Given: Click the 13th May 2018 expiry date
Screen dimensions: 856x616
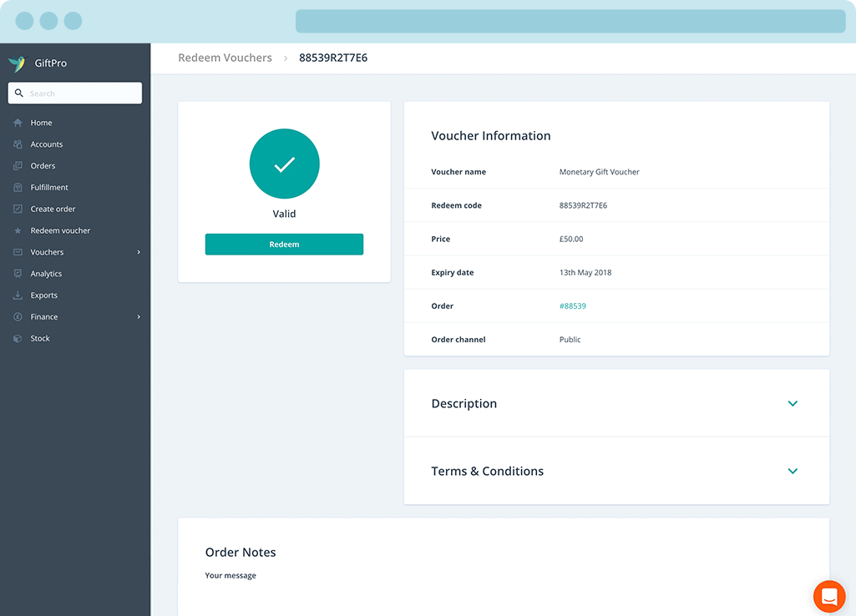Looking at the screenshot, I should [x=585, y=272].
